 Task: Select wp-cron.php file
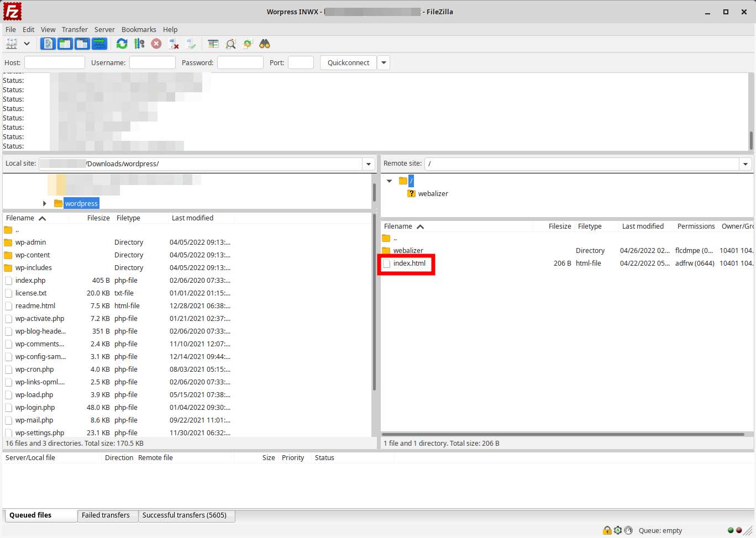(x=34, y=370)
